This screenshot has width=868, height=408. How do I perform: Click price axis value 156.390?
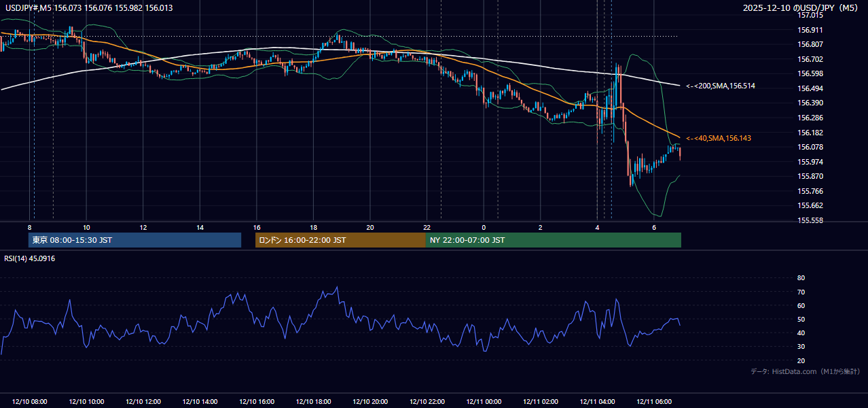[x=810, y=103]
